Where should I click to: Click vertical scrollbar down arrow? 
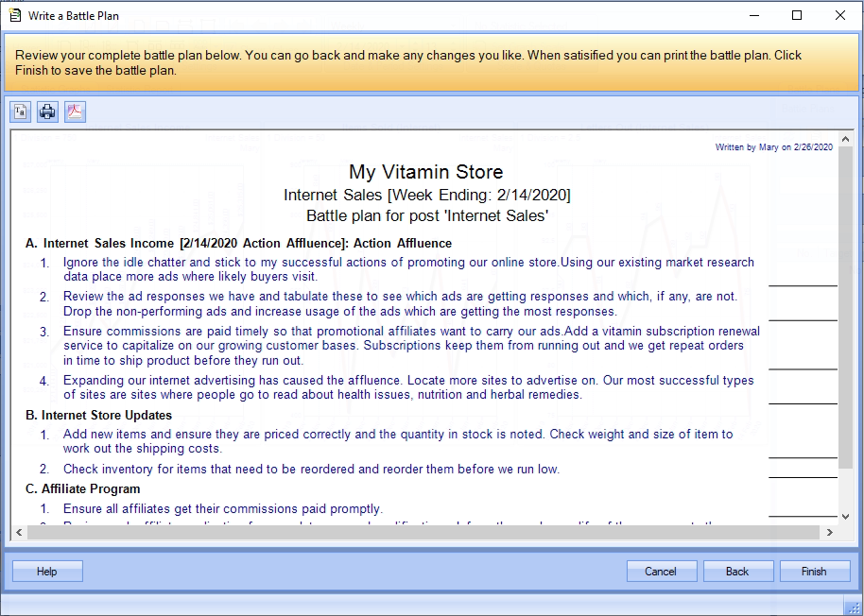(845, 517)
